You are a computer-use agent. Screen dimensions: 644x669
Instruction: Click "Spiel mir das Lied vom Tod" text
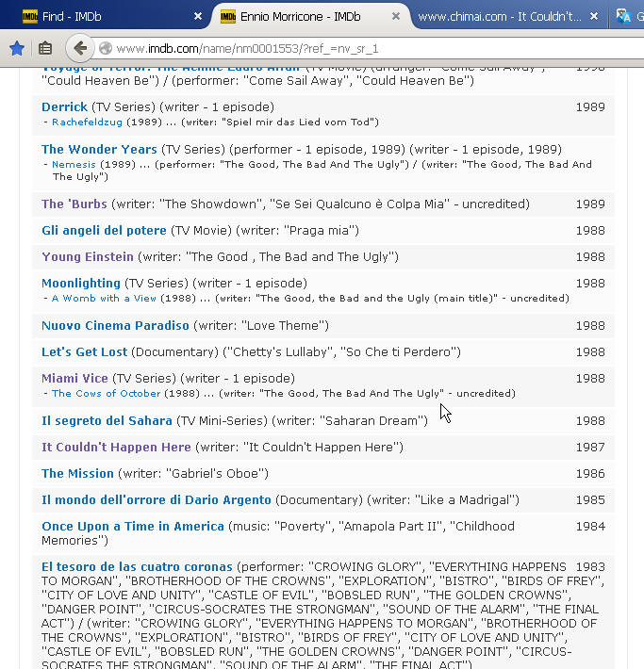point(297,122)
